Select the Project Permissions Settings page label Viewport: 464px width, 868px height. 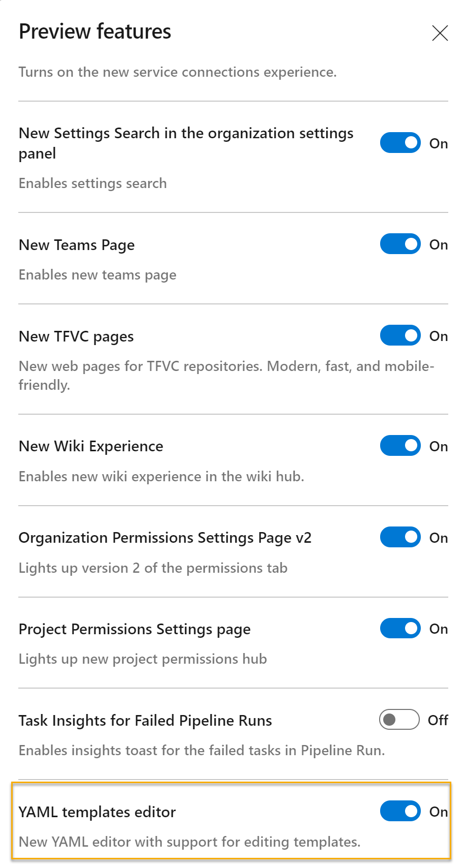pyautogui.click(x=134, y=629)
